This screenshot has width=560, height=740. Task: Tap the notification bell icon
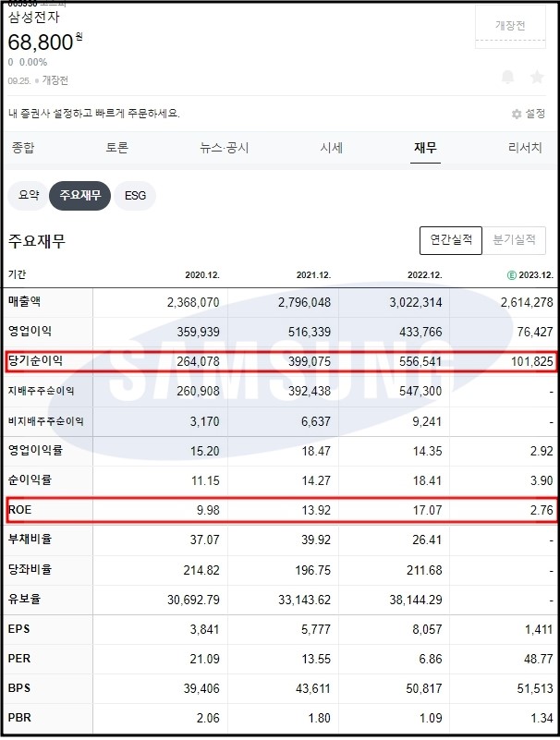(507, 77)
